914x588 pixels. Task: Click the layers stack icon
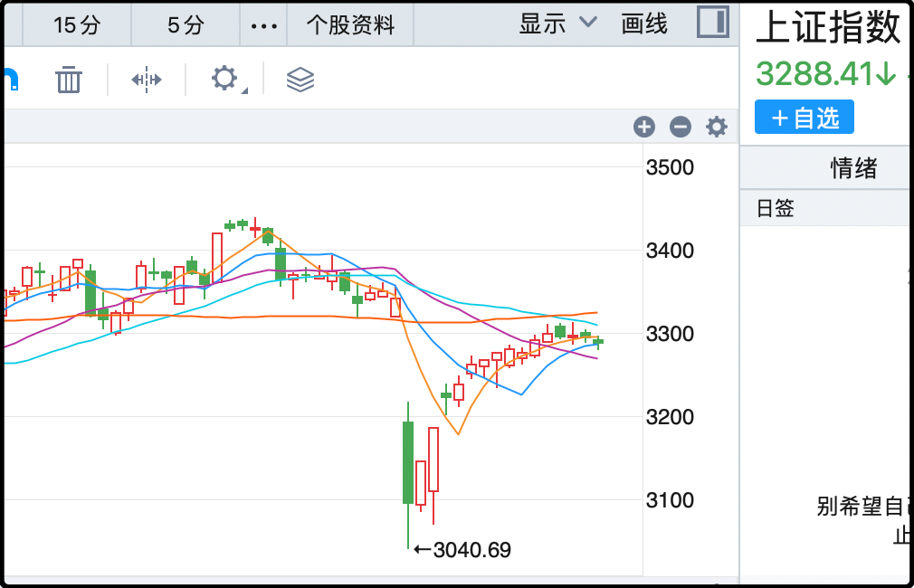(x=300, y=80)
